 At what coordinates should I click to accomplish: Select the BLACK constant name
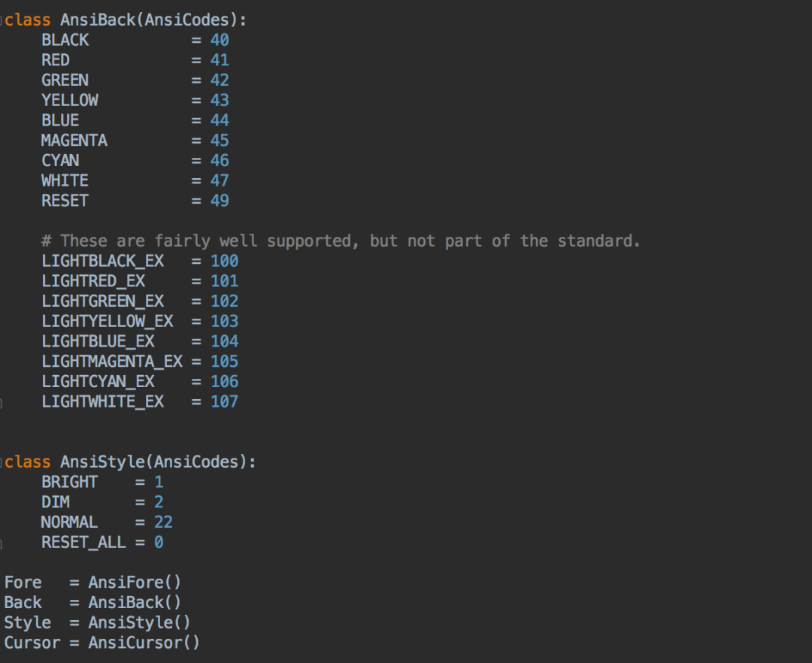pyautogui.click(x=65, y=41)
